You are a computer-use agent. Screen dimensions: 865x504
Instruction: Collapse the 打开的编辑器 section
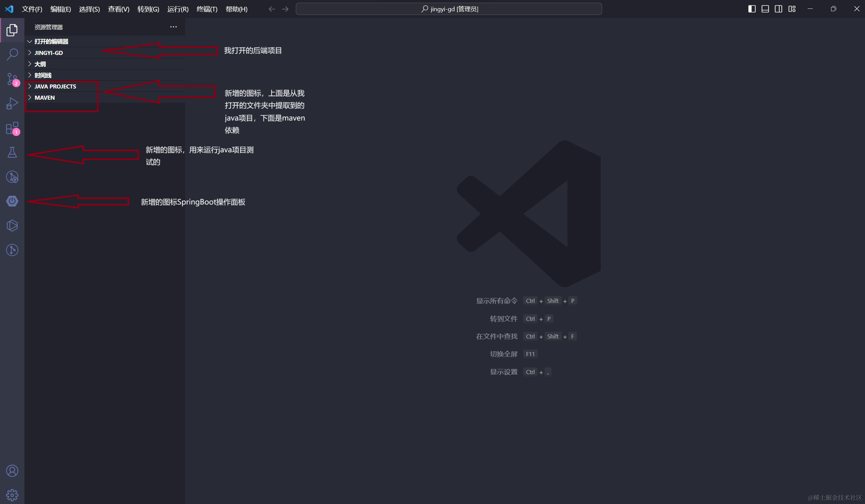[51, 41]
